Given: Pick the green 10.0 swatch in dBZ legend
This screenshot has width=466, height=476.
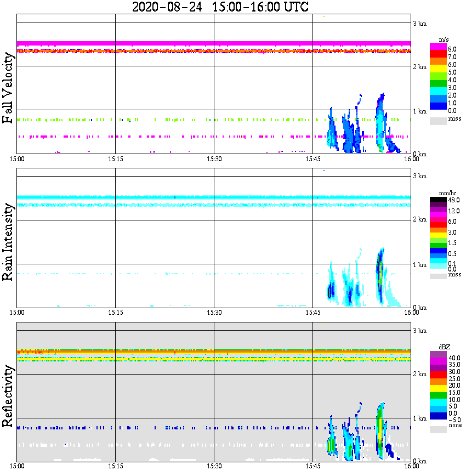Looking at the screenshot, I should coord(438,395).
